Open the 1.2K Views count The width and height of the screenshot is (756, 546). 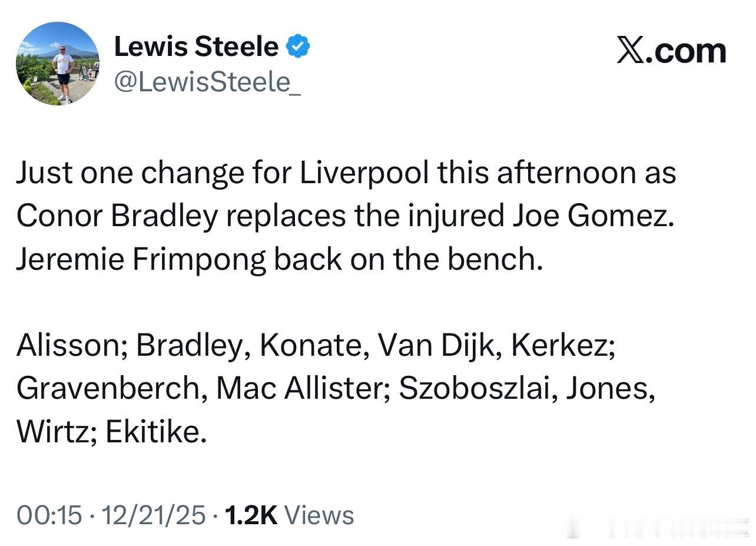[289, 515]
